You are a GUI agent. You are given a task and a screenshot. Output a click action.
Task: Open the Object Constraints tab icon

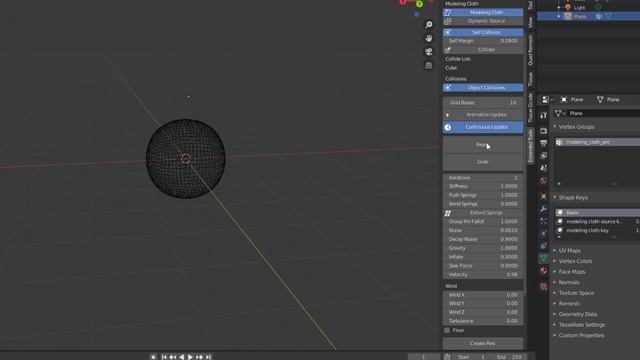(x=543, y=246)
